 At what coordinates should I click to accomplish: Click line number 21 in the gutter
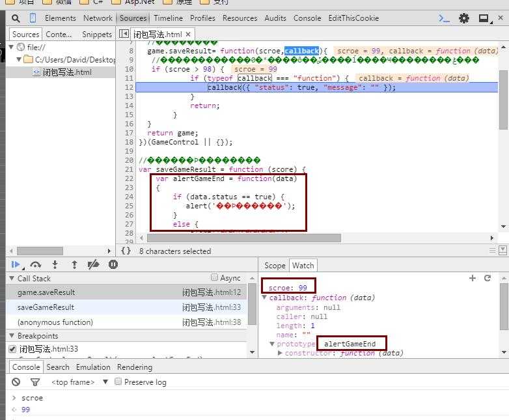pyautogui.click(x=129, y=169)
